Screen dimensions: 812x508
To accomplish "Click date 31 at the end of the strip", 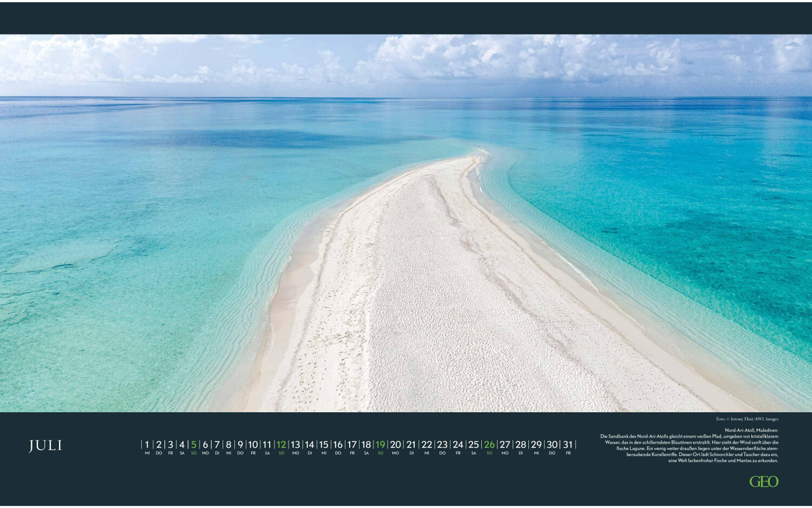I will (x=568, y=445).
